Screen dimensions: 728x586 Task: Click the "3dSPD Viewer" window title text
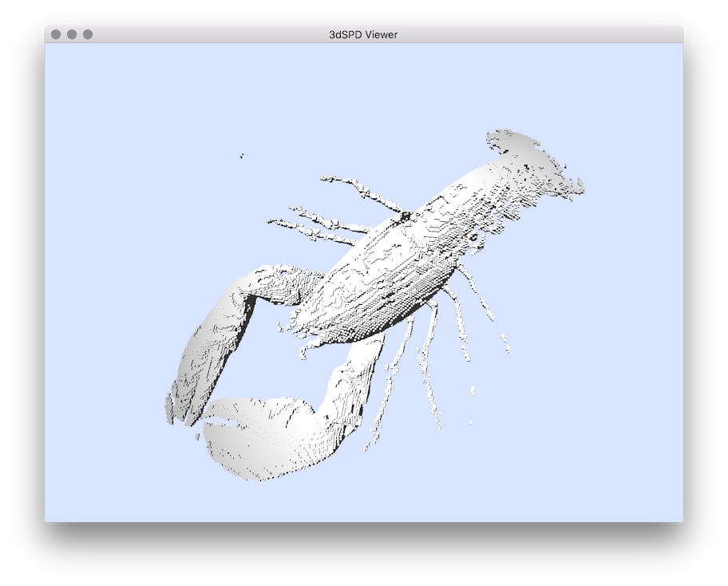click(363, 34)
